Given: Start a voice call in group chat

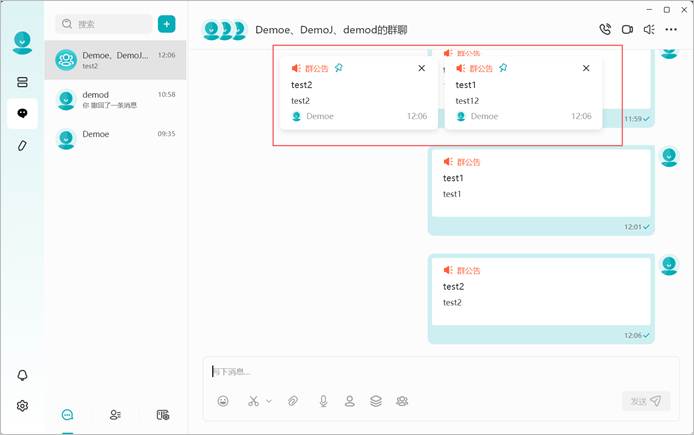Looking at the screenshot, I should (605, 29).
